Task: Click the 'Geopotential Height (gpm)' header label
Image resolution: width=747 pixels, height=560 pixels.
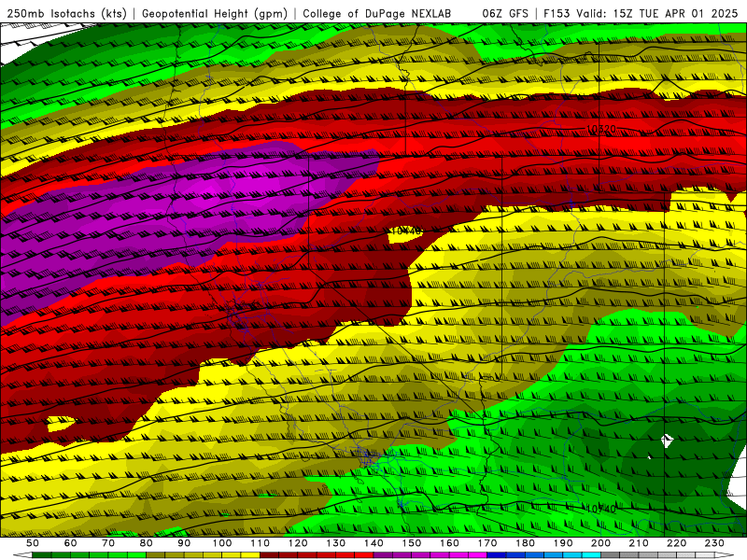Action: (215, 13)
